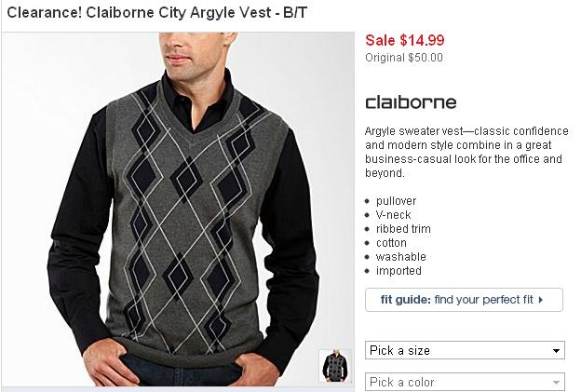
Task: Click the Claiborne brand logo
Action: click(411, 102)
